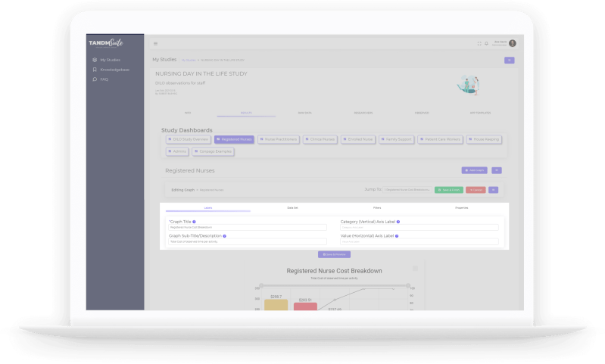Click the fullscreen icon in the header
Screen dimensions: 605x364
pyautogui.click(x=479, y=44)
